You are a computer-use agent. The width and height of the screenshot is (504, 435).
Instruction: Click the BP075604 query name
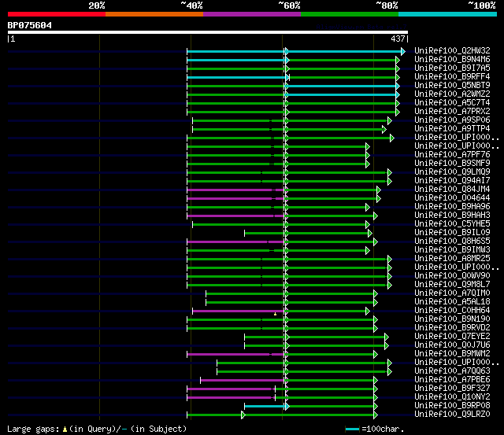pos(30,25)
